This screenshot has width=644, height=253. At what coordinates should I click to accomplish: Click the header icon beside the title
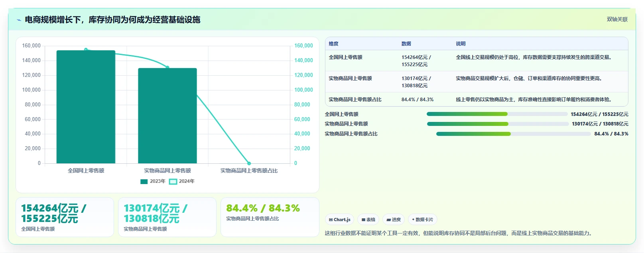[x=19, y=20]
